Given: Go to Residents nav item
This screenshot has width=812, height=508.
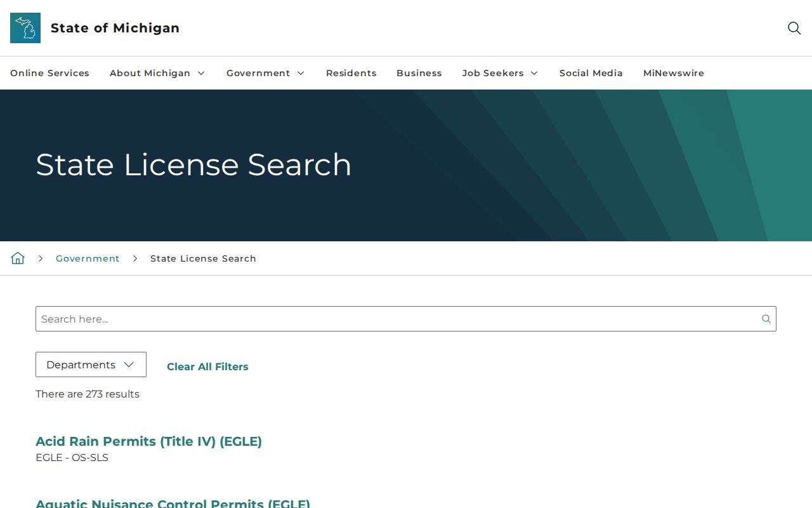Looking at the screenshot, I should tap(351, 73).
